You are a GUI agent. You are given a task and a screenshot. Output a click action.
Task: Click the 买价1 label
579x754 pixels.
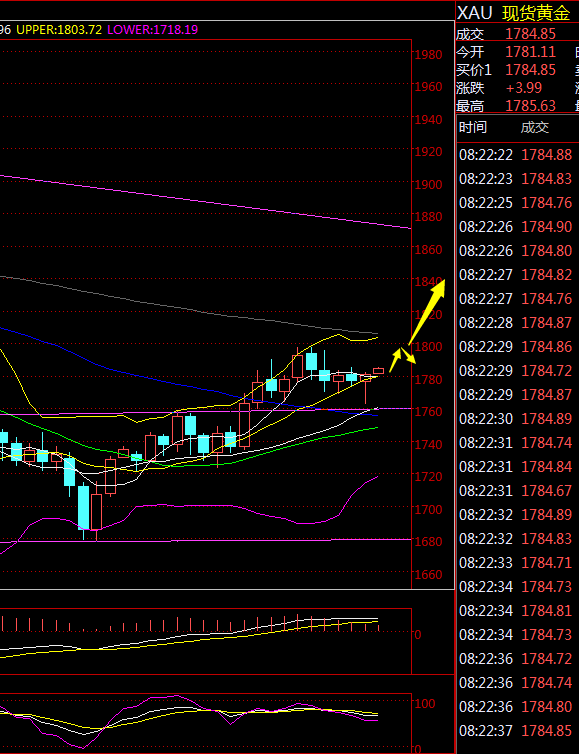[x=474, y=70]
